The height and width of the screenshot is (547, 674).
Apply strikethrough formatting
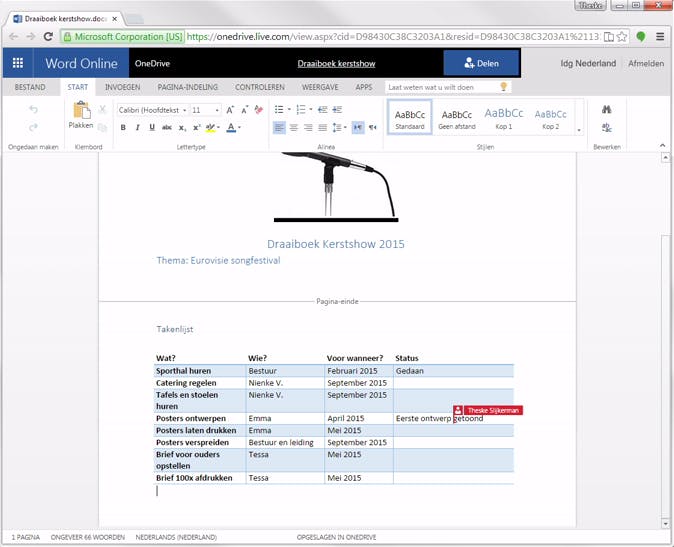point(167,127)
